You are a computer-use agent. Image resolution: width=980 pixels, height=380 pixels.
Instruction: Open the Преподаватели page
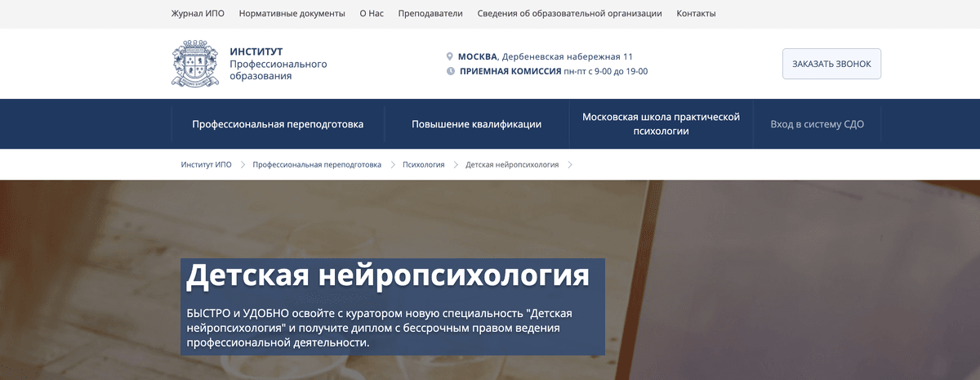[x=430, y=14]
